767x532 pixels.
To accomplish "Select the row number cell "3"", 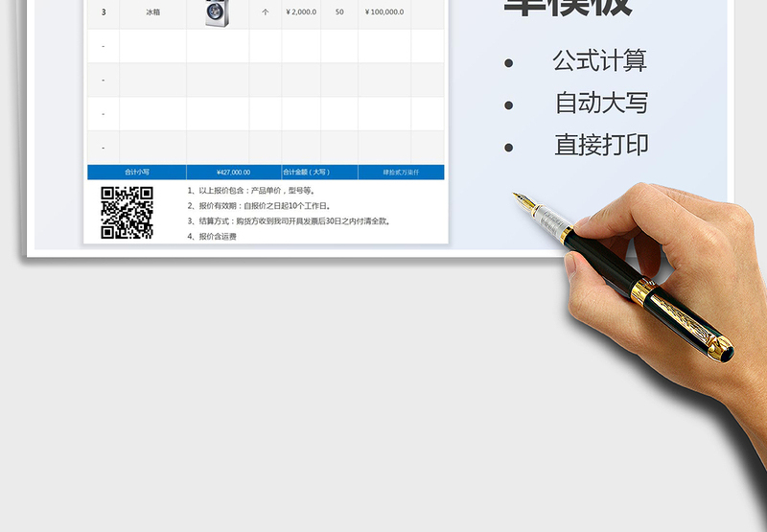I will (104, 12).
